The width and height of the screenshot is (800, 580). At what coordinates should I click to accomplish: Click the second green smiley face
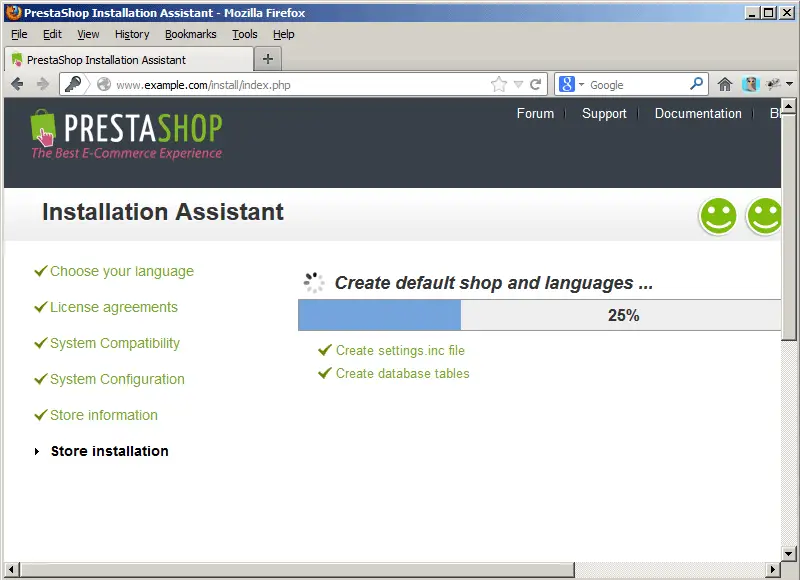(764, 216)
